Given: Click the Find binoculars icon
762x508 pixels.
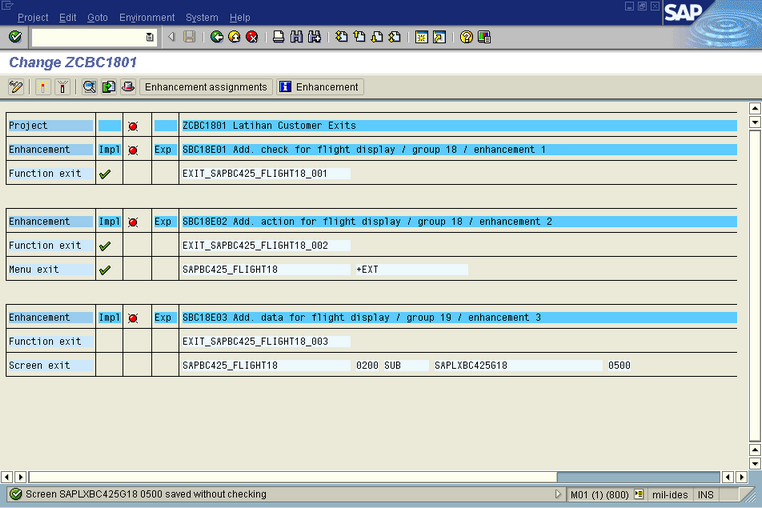Looking at the screenshot, I should point(296,37).
